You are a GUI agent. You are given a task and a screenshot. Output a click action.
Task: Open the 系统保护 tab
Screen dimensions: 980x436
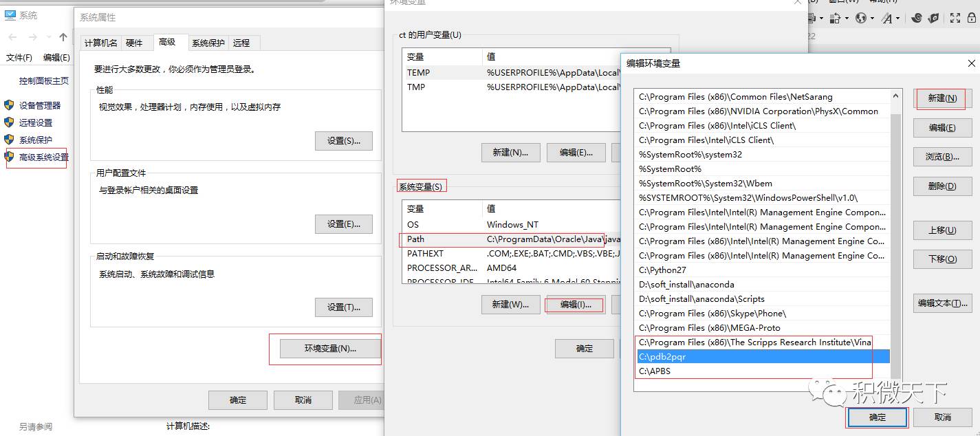(208, 43)
